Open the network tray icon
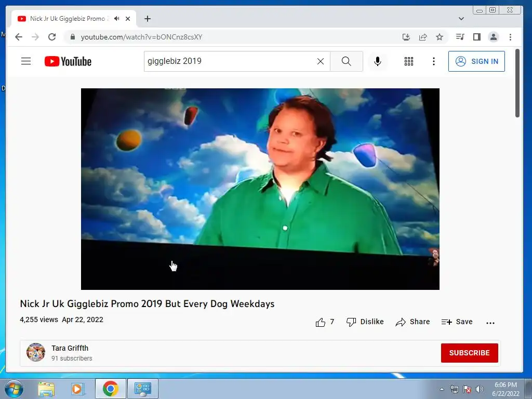Image resolution: width=532 pixels, height=399 pixels. [x=454, y=389]
